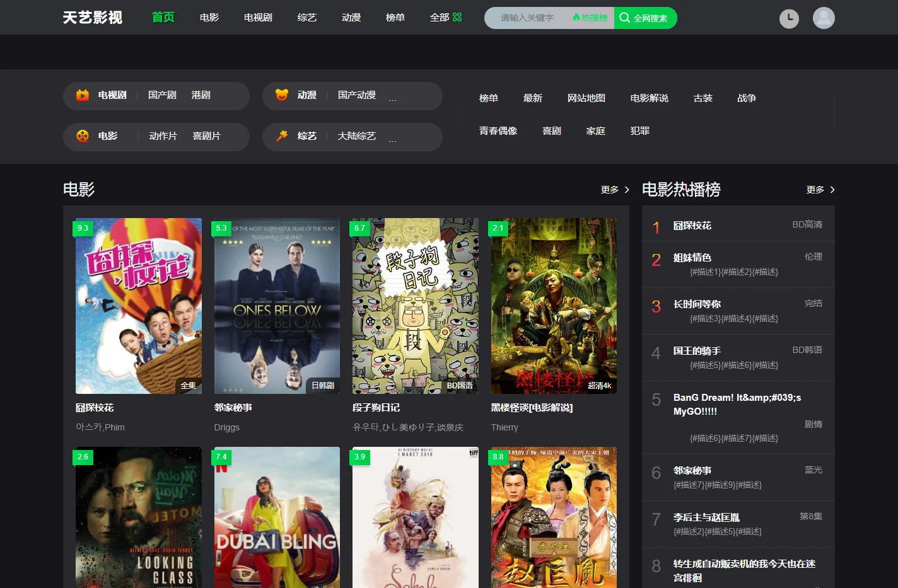Viewport: 898px width, 588px height.
Task: Click the 天艺影视 site logo
Action: tap(93, 18)
